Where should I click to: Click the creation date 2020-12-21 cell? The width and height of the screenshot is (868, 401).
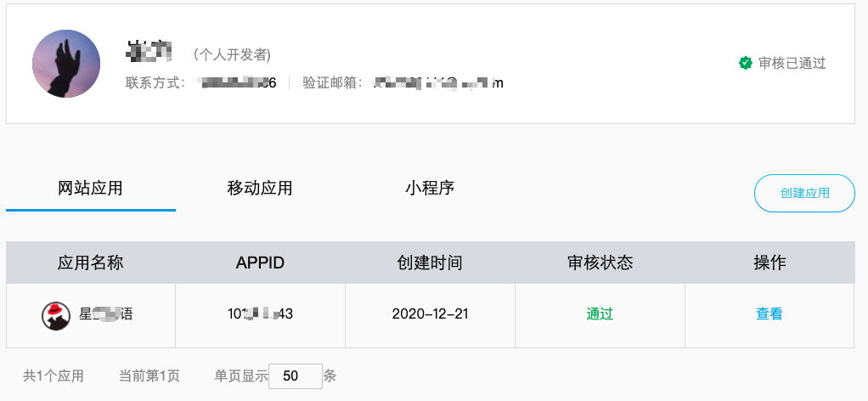[430, 314]
